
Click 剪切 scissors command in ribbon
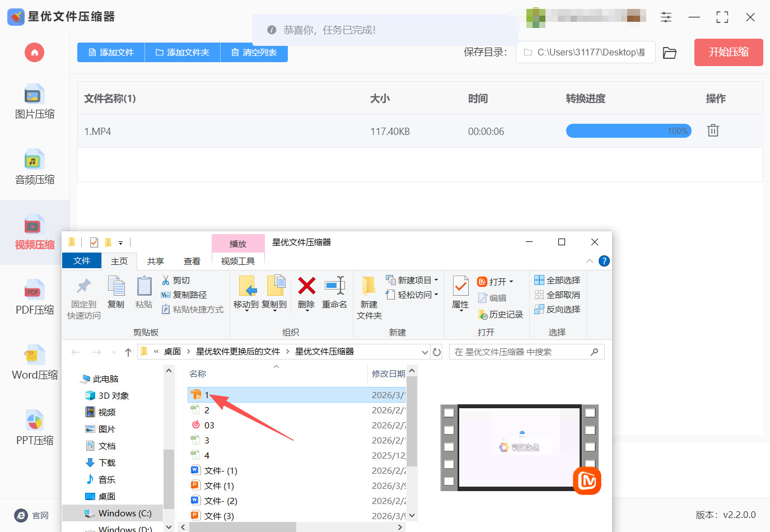176,281
